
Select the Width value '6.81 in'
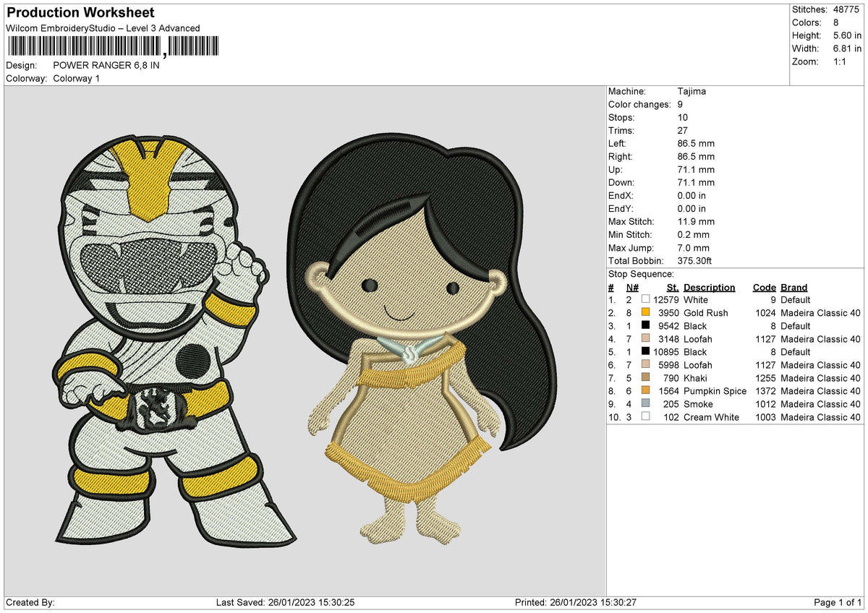pos(848,48)
